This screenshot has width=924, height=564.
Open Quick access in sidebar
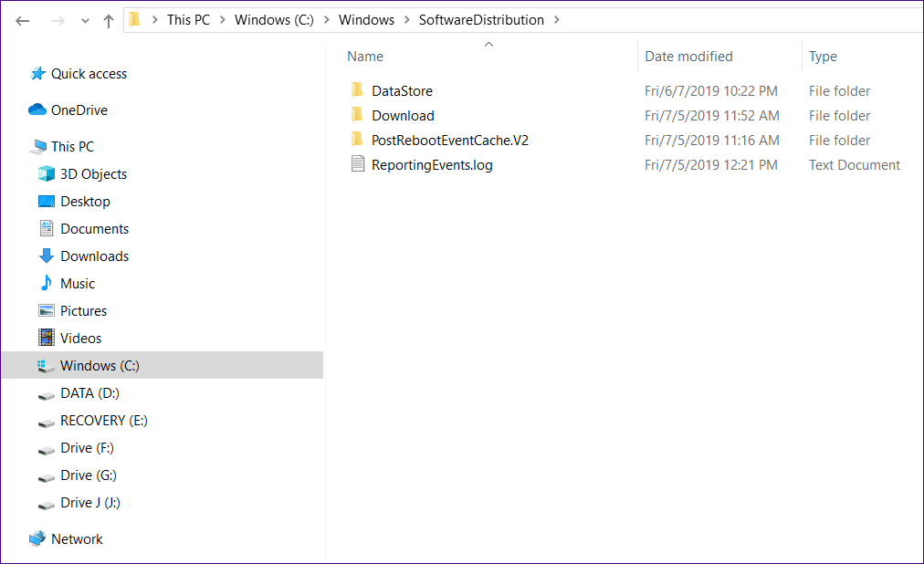click(x=89, y=74)
